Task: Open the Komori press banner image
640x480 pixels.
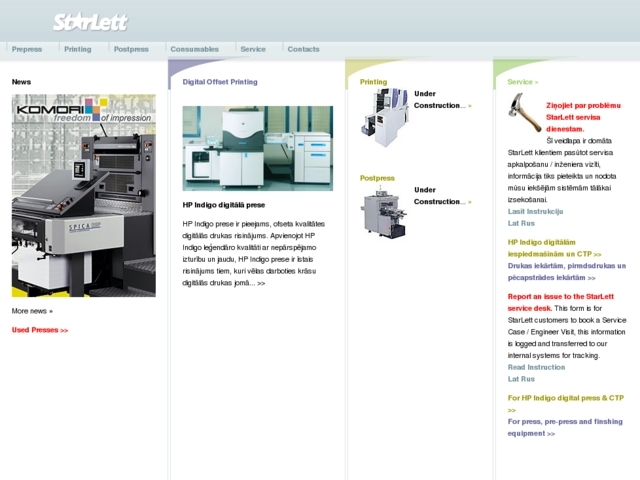Action: 84,196
